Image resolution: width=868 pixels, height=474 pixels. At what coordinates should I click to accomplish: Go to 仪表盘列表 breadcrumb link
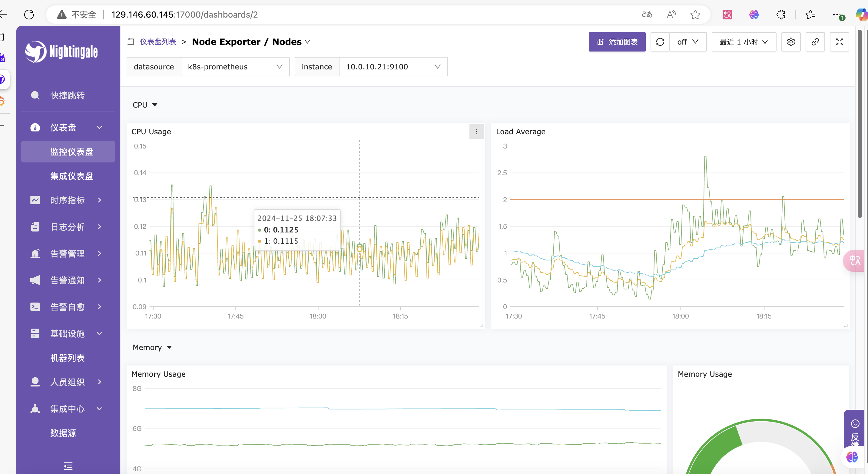(158, 42)
